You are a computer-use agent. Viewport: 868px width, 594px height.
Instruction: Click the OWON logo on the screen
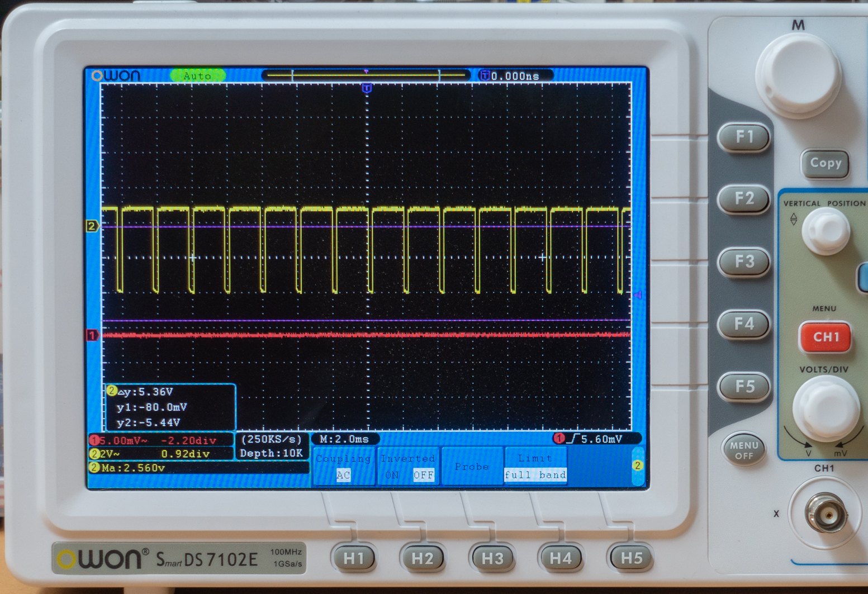(x=116, y=75)
